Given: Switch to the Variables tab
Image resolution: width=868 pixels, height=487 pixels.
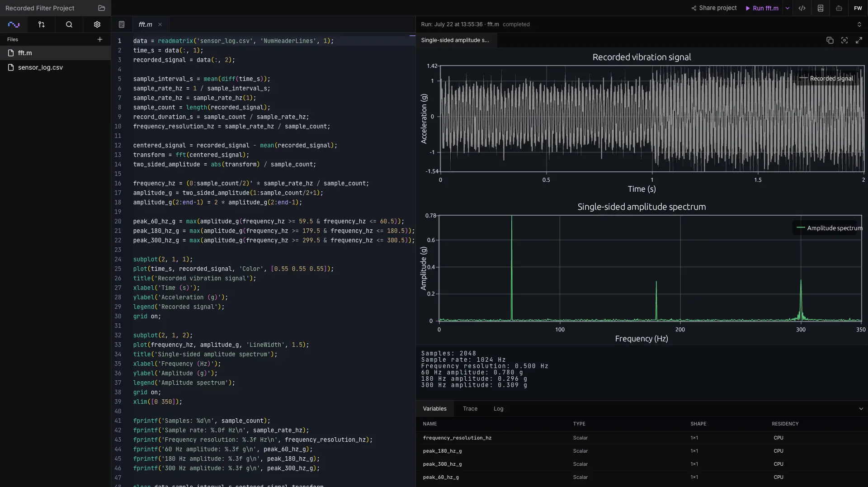Looking at the screenshot, I should (x=434, y=409).
